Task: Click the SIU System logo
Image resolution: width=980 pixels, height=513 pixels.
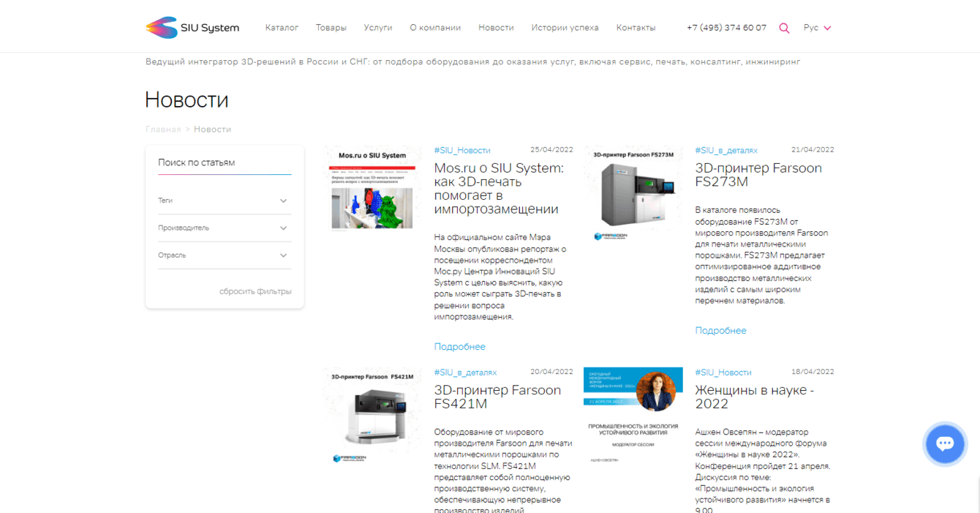Action: [x=192, y=28]
